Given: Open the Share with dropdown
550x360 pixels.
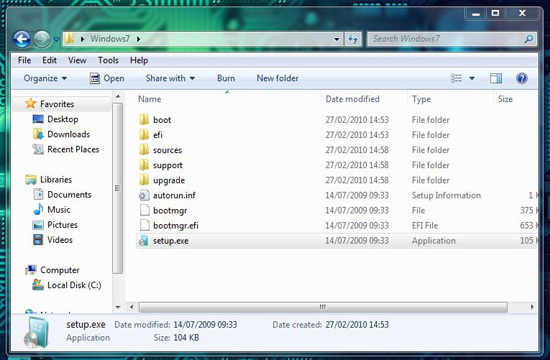Looking at the screenshot, I should 170,78.
